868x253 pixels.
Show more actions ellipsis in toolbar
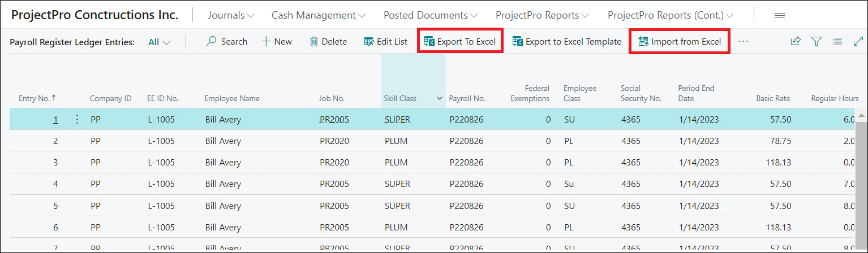click(x=743, y=42)
